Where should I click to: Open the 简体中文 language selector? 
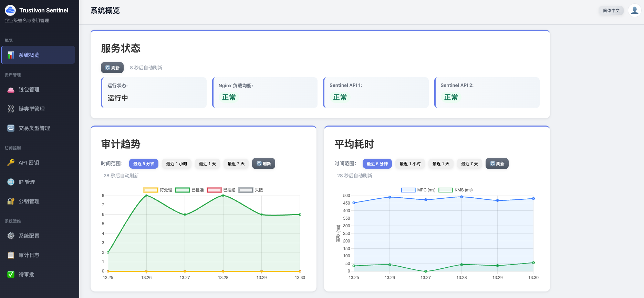pyautogui.click(x=611, y=11)
